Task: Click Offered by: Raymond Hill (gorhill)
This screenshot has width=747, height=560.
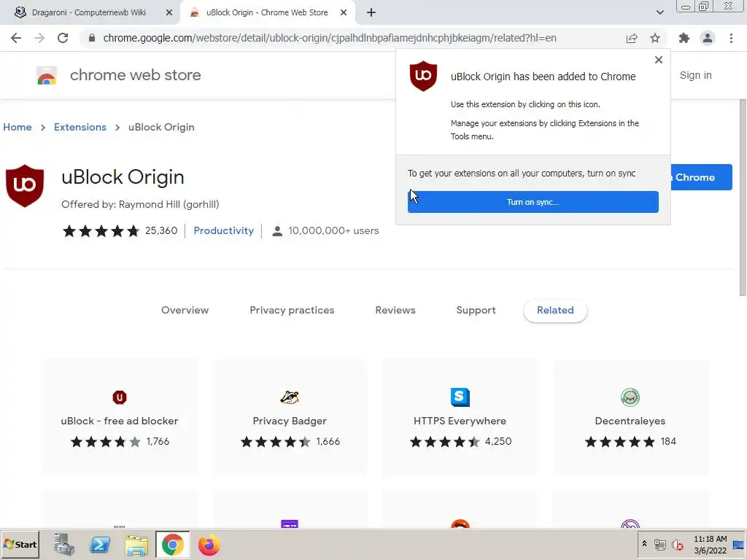Action: tap(140, 204)
